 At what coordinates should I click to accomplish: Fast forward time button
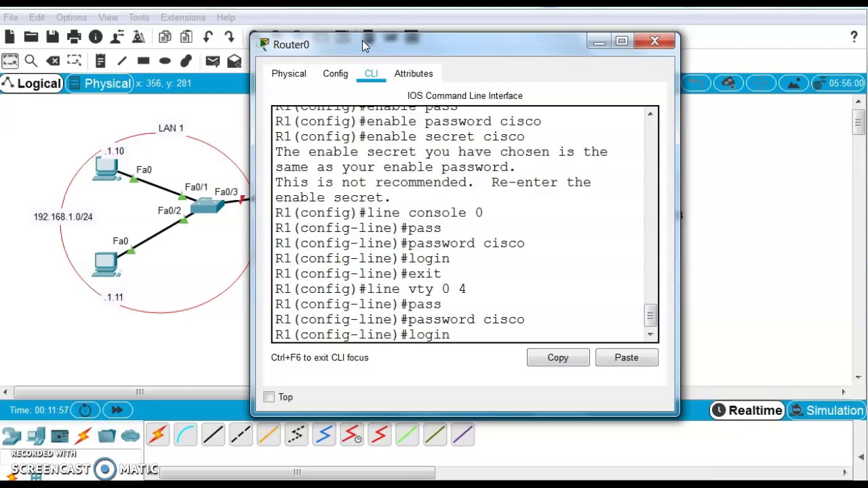pyautogui.click(x=117, y=410)
